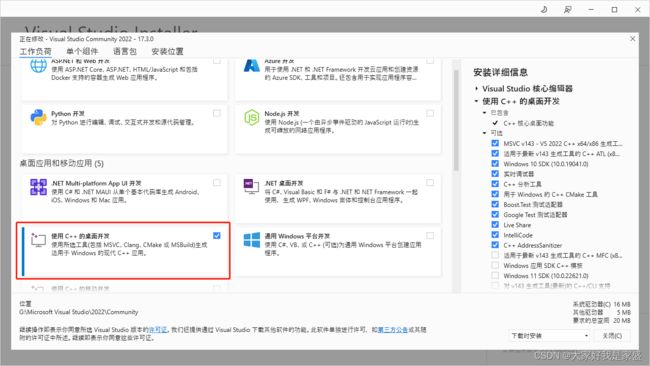Screen dimensions: 650x366
Task: Click the Universal Windows Platform logo icon
Action: [252, 240]
